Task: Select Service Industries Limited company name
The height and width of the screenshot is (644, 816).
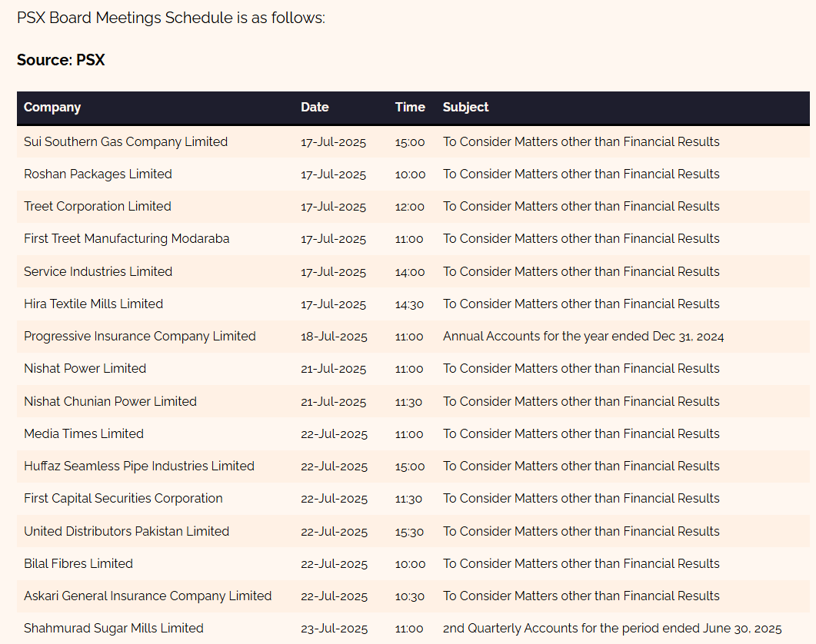Action: click(98, 271)
